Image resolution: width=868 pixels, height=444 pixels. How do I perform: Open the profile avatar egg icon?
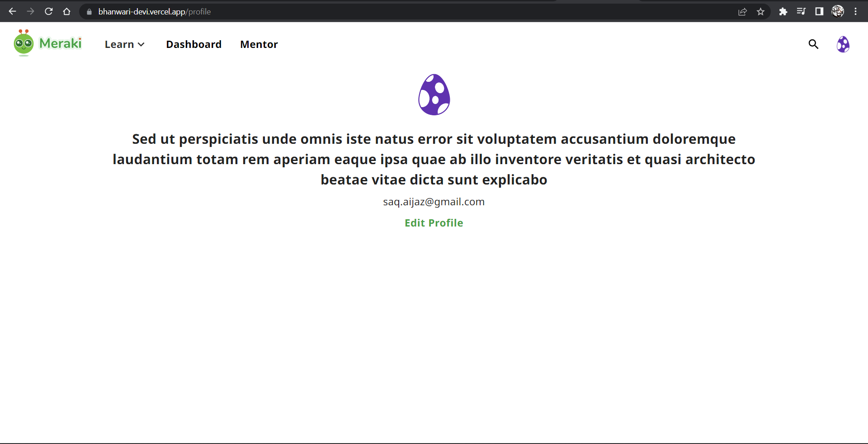pos(844,44)
